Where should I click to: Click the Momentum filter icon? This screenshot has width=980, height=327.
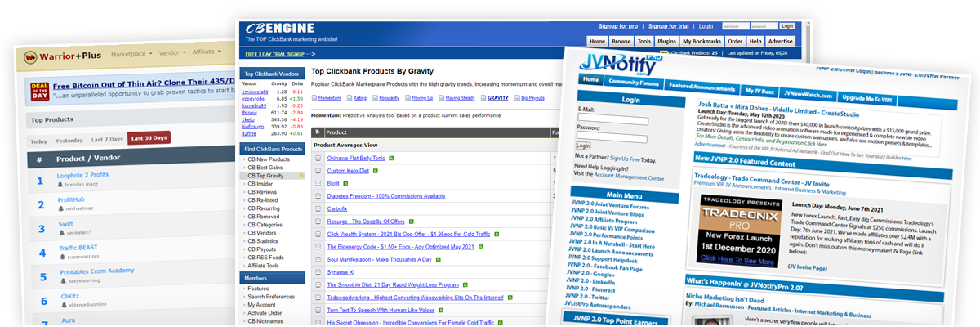click(315, 97)
